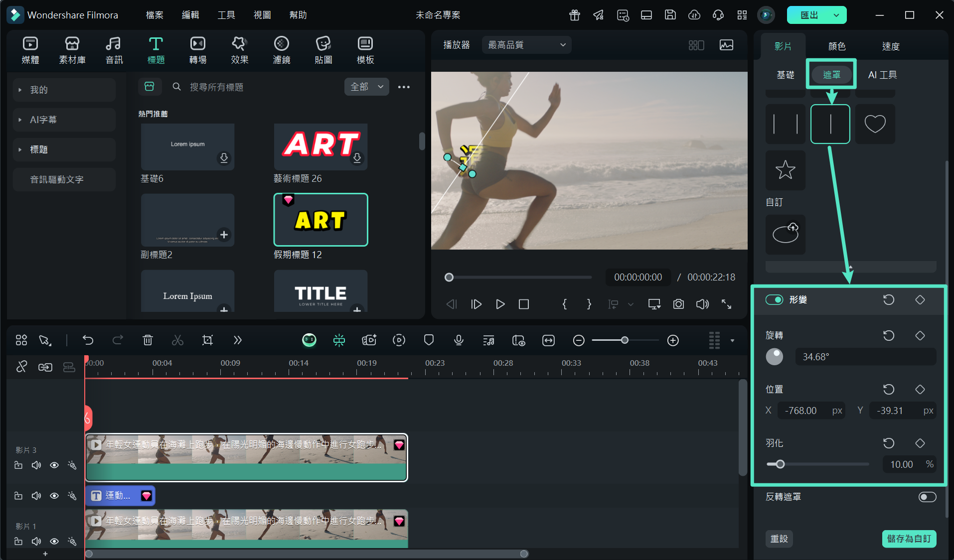Open the 素材庫 stock library
This screenshot has width=954, height=560.
click(x=72, y=50)
